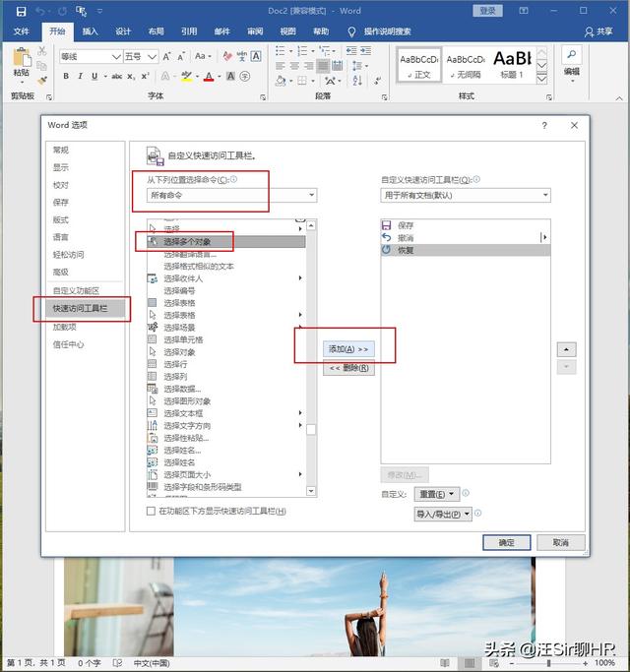Apply strikethrough abc formatting
Image resolution: width=630 pixels, height=672 pixels.
click(117, 77)
